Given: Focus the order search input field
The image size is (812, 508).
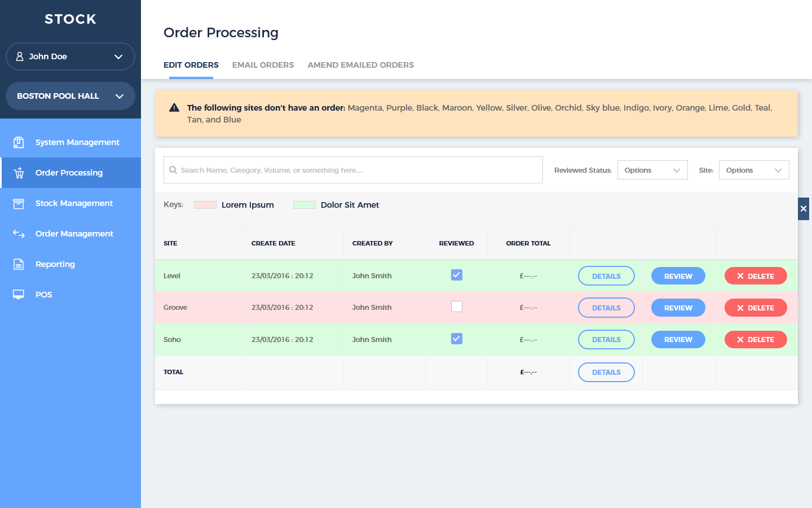Looking at the screenshot, I should click(x=353, y=170).
